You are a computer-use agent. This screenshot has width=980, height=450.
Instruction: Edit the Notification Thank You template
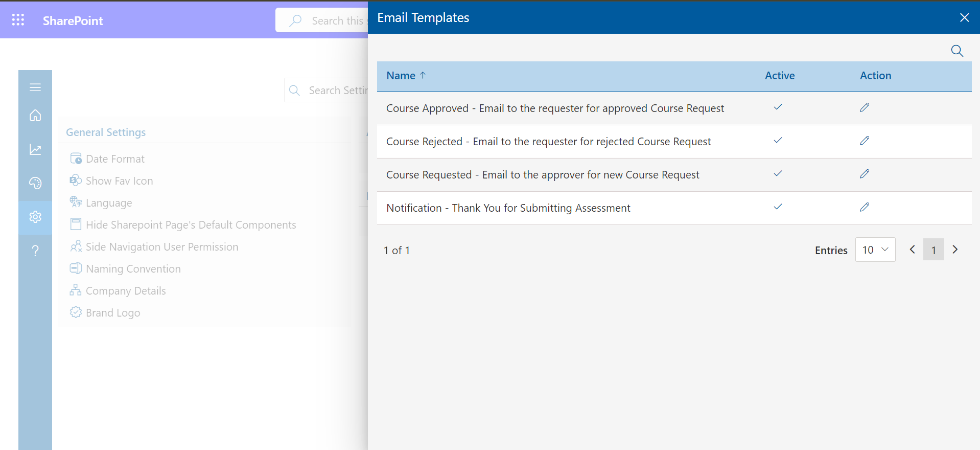click(865, 207)
